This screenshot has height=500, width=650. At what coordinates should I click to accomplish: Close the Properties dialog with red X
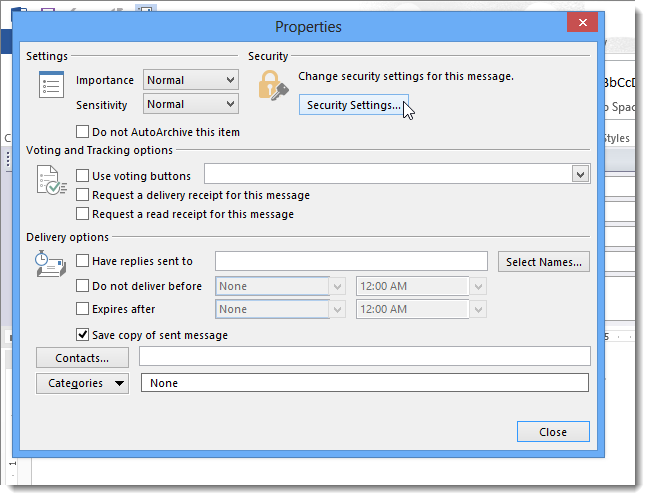pos(582,22)
